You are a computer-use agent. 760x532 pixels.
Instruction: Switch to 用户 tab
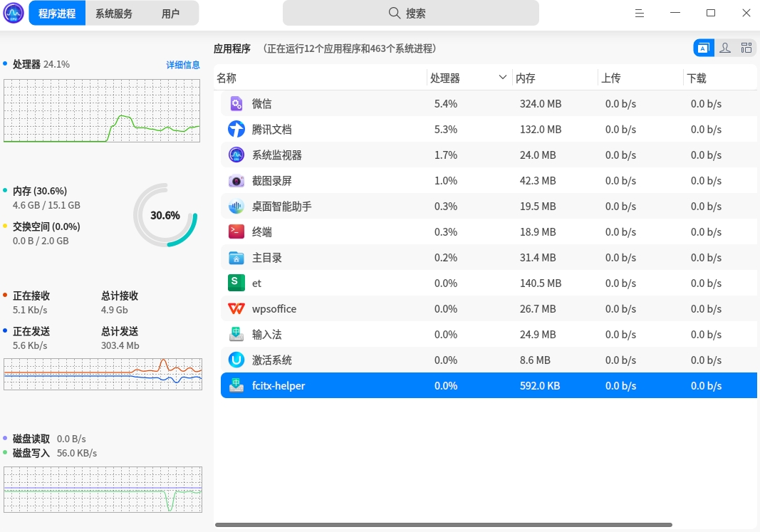171,13
